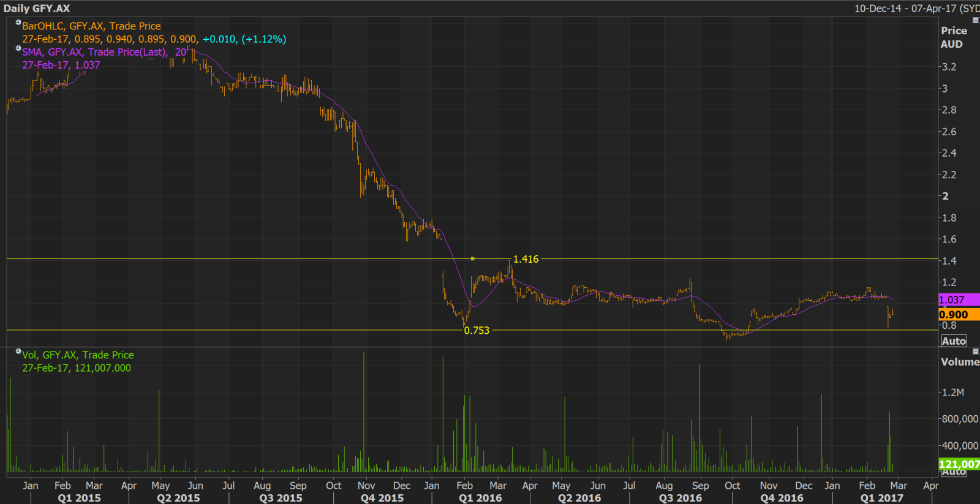980x504 pixels.
Task: Click the clock icon beside the Vol legend
Action: (18, 352)
